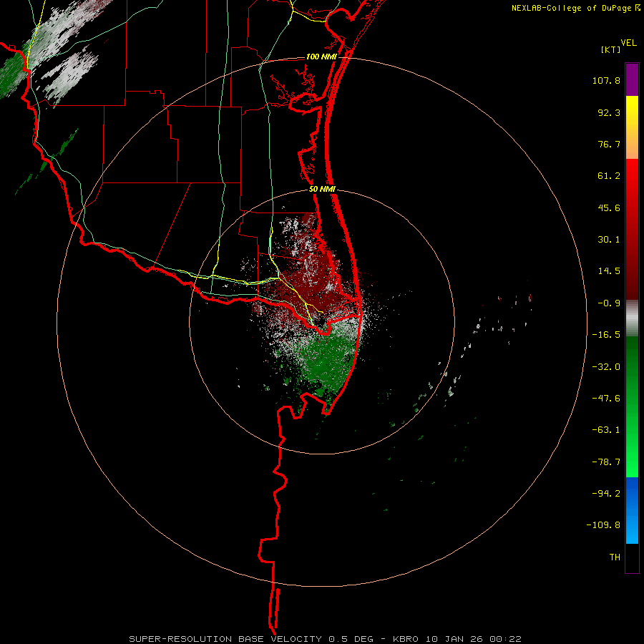The width and height of the screenshot is (644, 644).
Task: Click the 107.8 legend value
Action: tap(606, 80)
